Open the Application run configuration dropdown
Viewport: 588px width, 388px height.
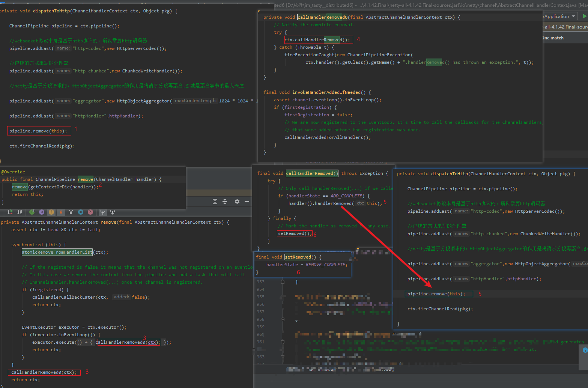(559, 16)
